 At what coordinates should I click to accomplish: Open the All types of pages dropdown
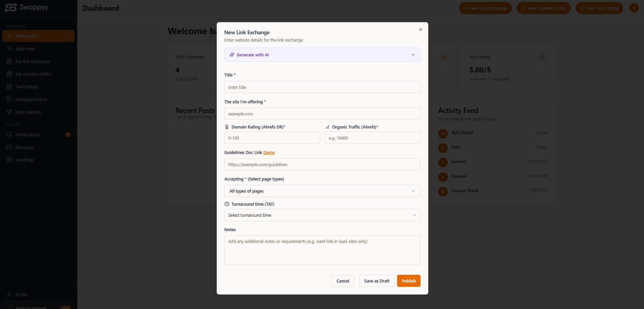(x=322, y=191)
